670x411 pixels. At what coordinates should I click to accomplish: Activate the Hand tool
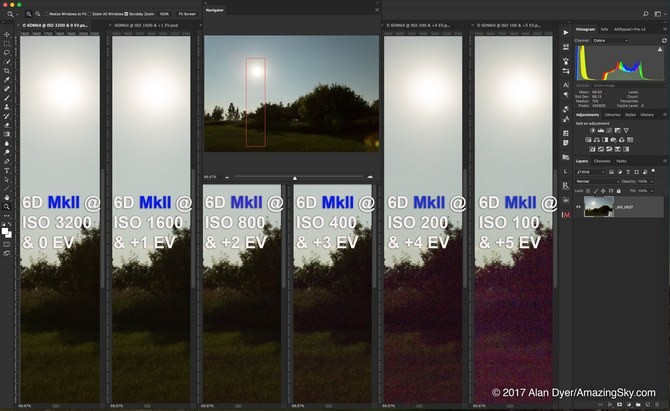[7, 197]
